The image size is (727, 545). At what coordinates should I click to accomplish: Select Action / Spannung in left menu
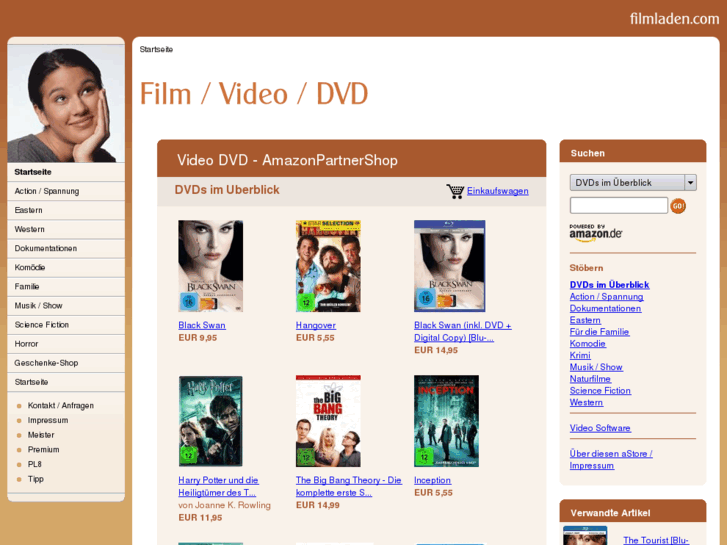coord(66,191)
